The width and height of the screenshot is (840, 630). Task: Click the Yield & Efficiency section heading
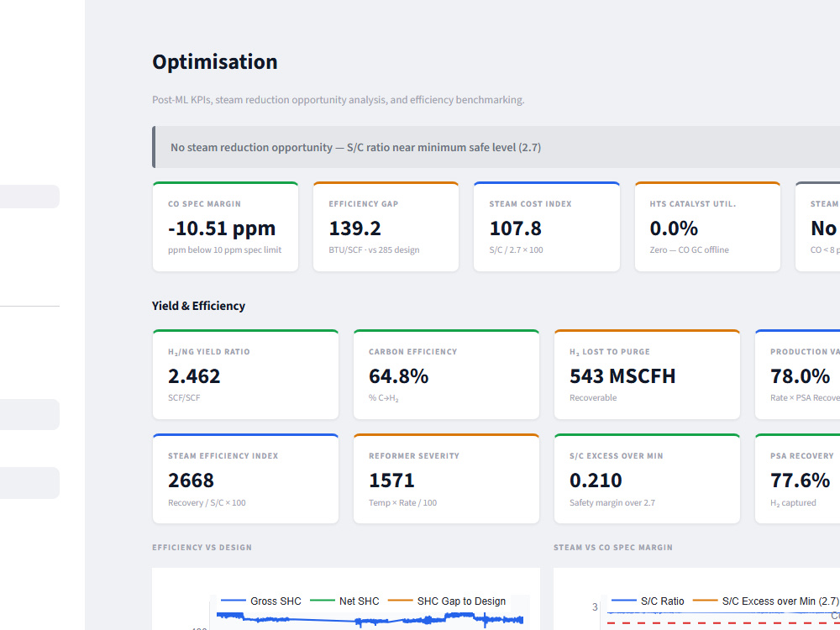tap(199, 306)
